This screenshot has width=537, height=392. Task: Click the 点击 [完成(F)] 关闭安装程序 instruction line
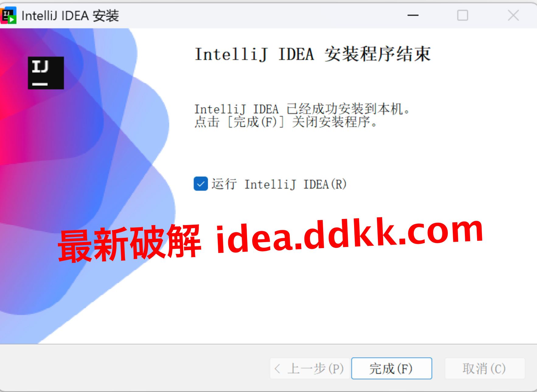click(286, 122)
